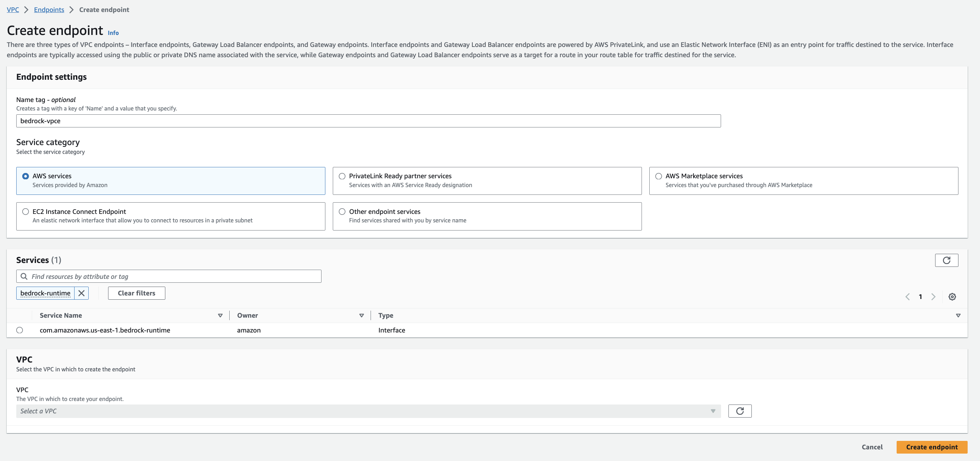Choose AWS Marketplace services category
This screenshot has width=980, height=461.
click(x=659, y=176)
